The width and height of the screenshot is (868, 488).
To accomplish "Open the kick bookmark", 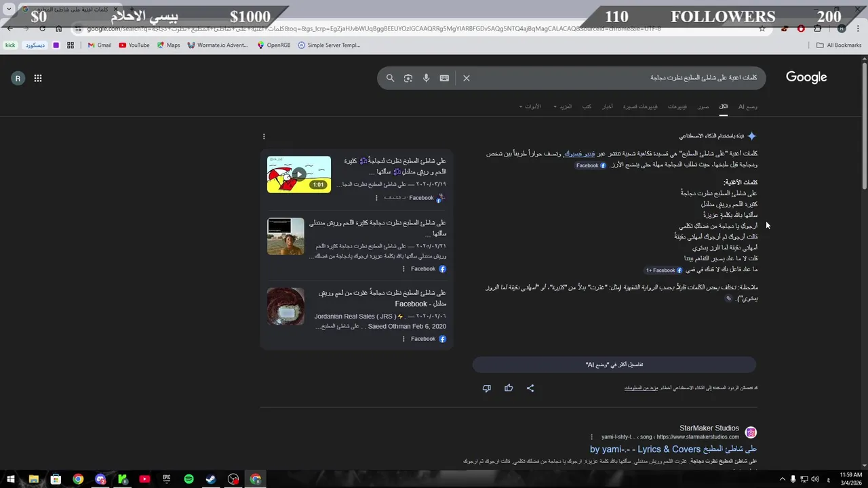I will click(10, 45).
